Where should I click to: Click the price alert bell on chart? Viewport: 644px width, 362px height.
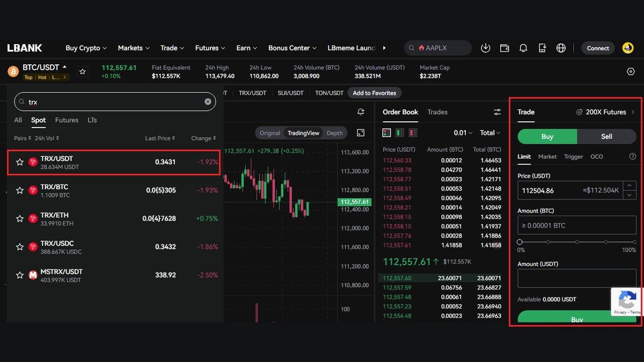click(361, 112)
